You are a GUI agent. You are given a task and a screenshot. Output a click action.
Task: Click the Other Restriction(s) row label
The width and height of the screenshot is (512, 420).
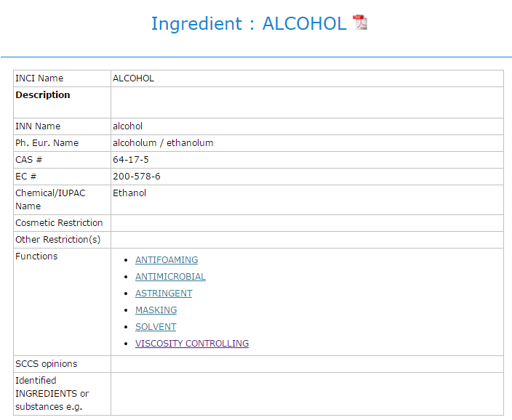[x=57, y=240]
